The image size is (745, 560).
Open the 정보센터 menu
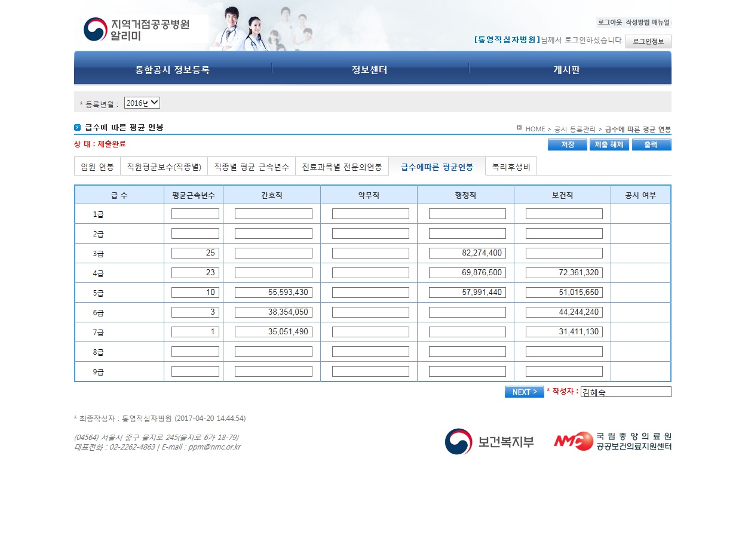click(370, 70)
